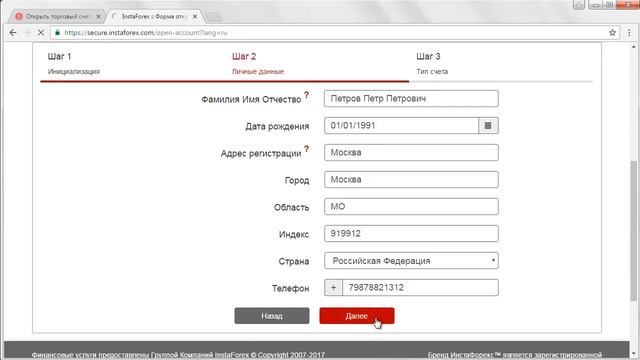Select the InstaForex Форма tab
Image resolution: width=640 pixels, height=360 pixels.
(x=154, y=16)
